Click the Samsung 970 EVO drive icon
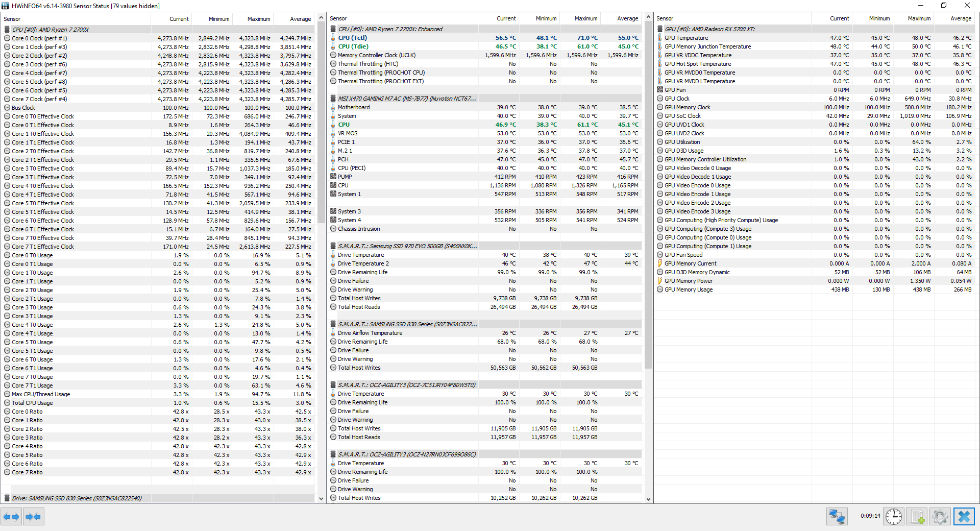The width and height of the screenshot is (980, 531). click(x=333, y=246)
